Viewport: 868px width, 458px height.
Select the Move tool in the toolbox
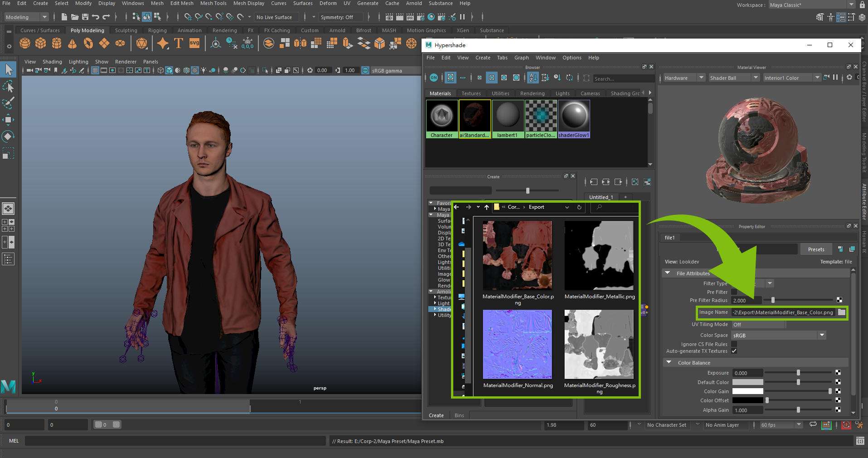point(8,120)
